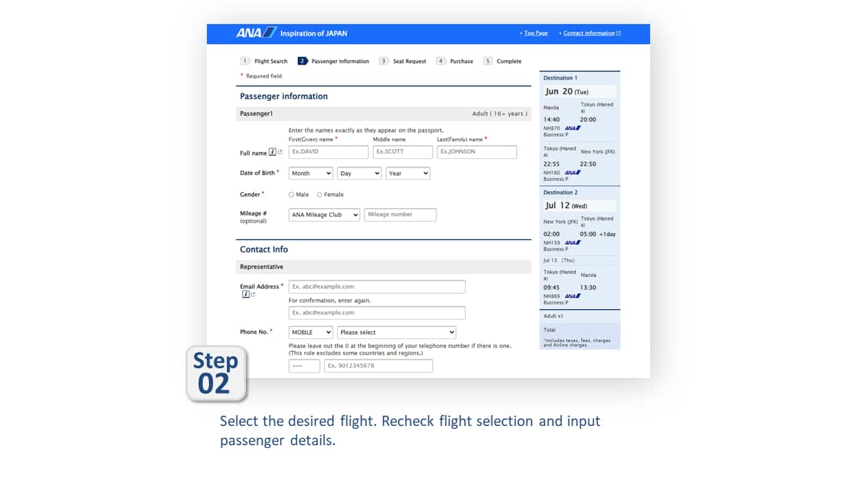Open the info tooltip beside Full name
868x481 pixels.
271,152
